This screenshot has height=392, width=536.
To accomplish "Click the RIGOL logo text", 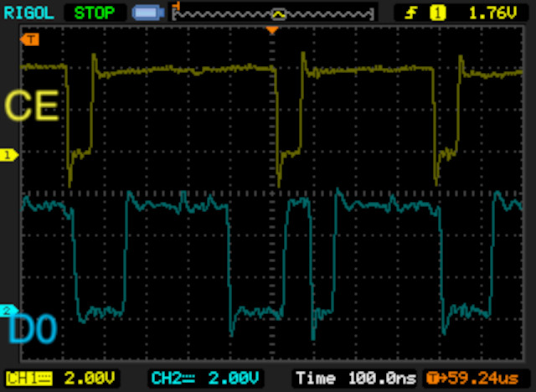I will coord(28,13).
